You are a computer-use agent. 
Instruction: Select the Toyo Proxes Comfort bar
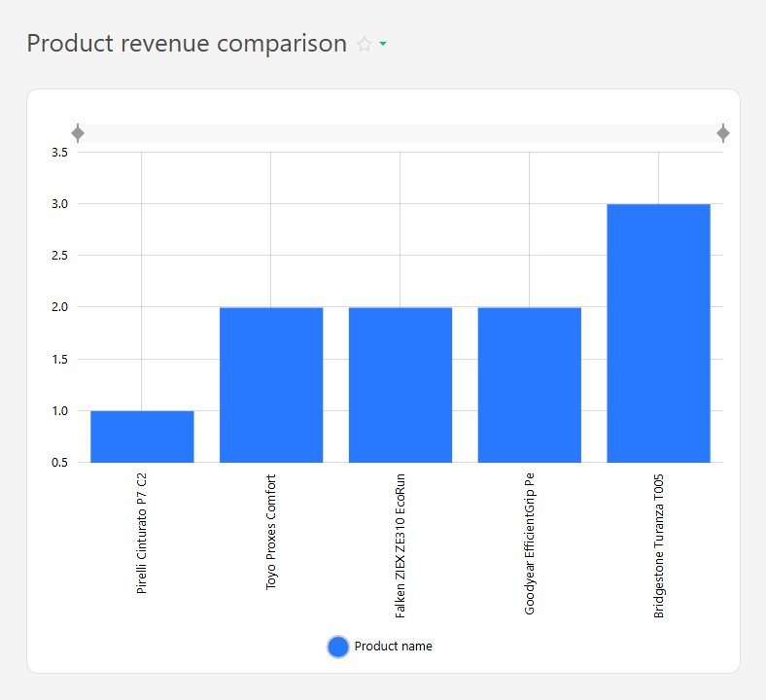tap(271, 385)
